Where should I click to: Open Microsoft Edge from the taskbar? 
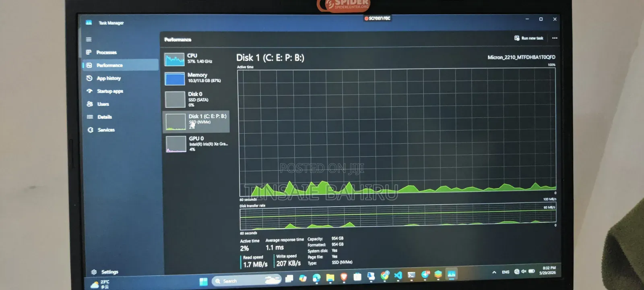316,278
